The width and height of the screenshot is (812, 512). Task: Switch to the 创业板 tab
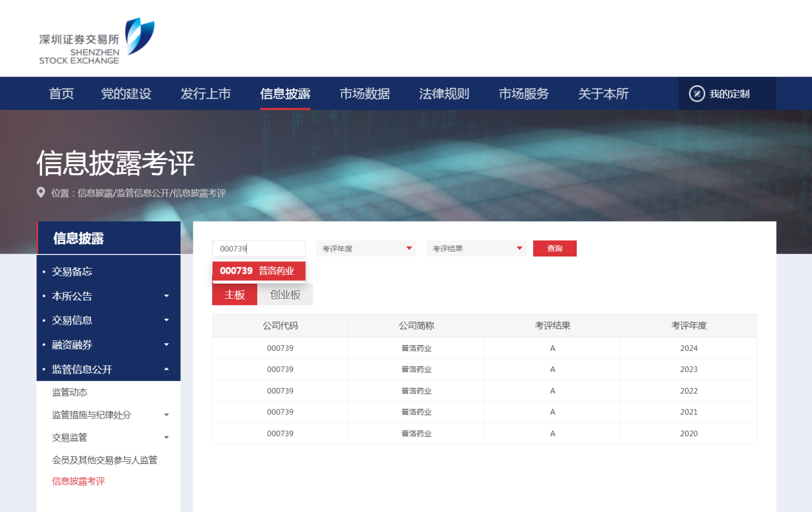[x=285, y=294]
